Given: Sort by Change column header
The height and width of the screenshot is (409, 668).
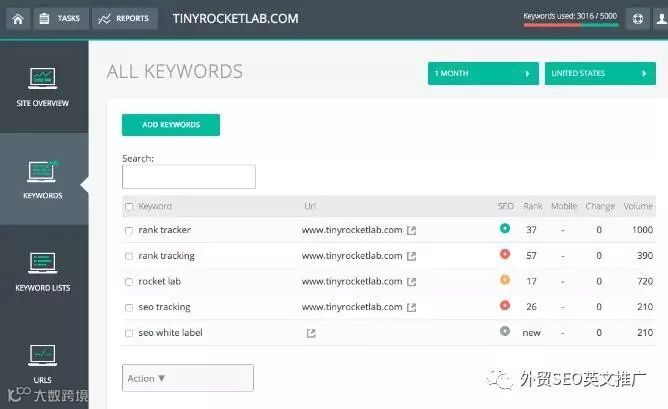Looking at the screenshot, I should click(600, 206).
